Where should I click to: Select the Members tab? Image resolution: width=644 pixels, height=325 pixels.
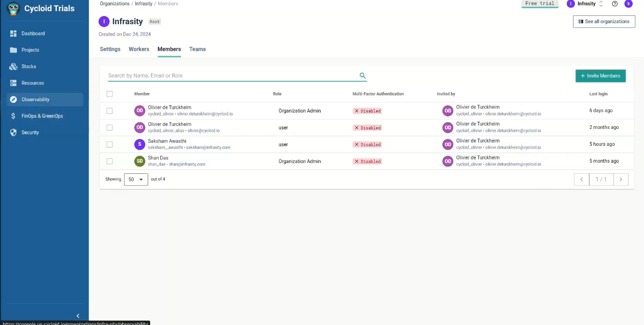[x=169, y=49]
